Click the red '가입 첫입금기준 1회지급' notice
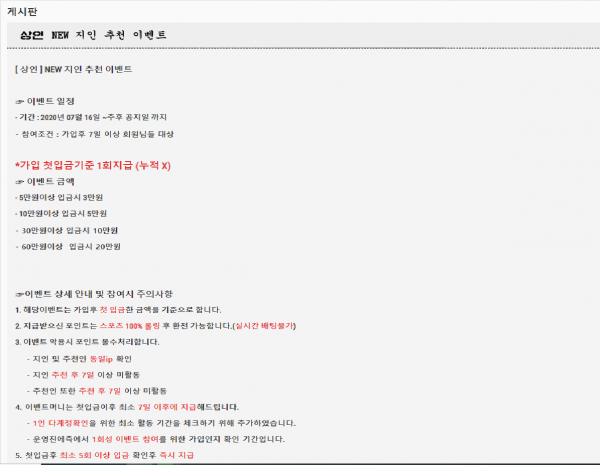Screen dimensions: 600x465 (93, 165)
